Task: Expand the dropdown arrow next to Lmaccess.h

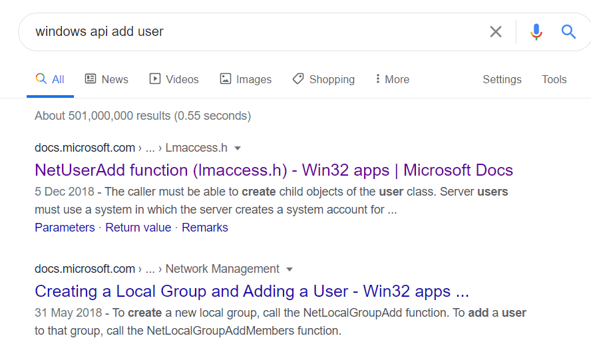Action: (x=238, y=148)
